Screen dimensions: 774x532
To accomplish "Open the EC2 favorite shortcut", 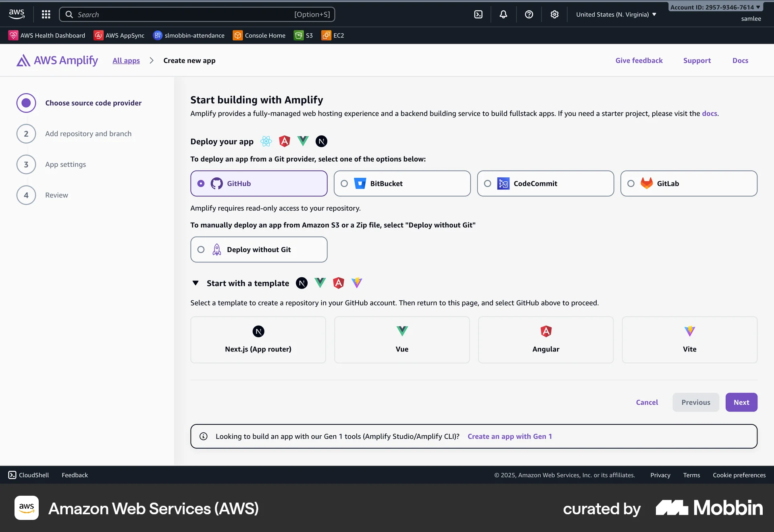I will [x=332, y=35].
